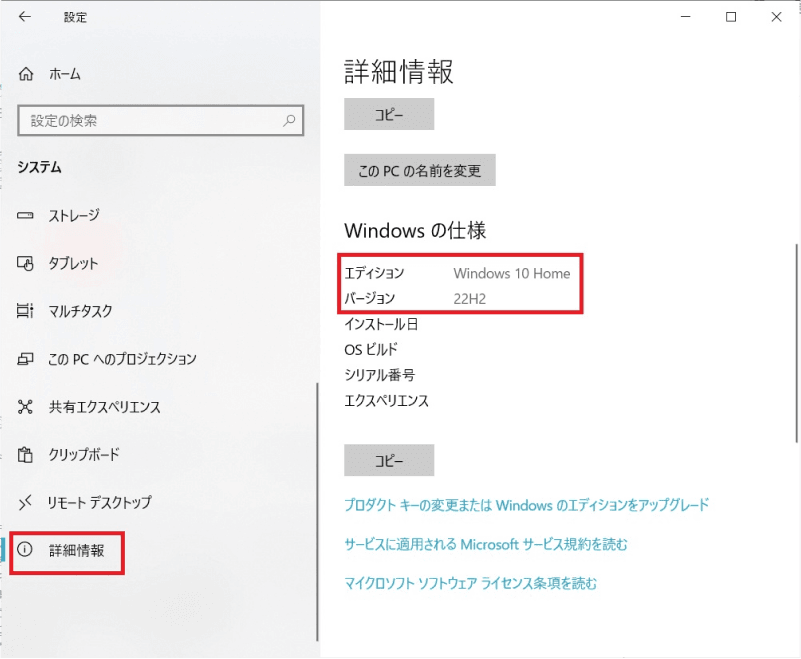Viewport: 801px width, 659px height.
Task: Click the 詳細情報 page title
Action: tap(398, 71)
